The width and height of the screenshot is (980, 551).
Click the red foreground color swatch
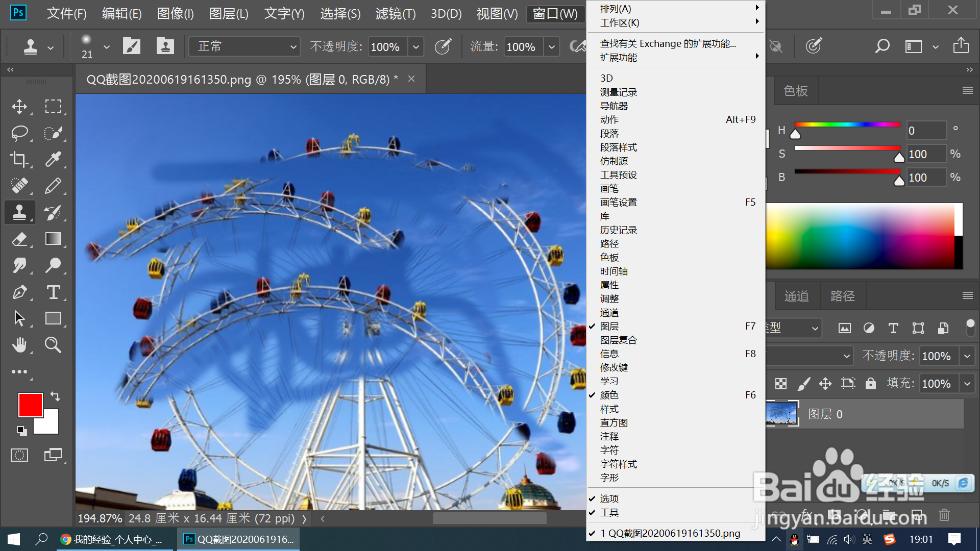(30, 405)
